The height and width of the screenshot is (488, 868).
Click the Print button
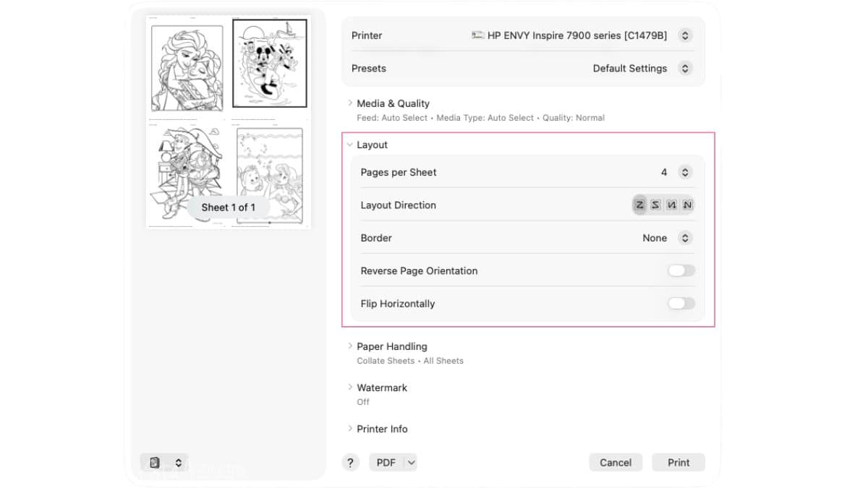678,463
